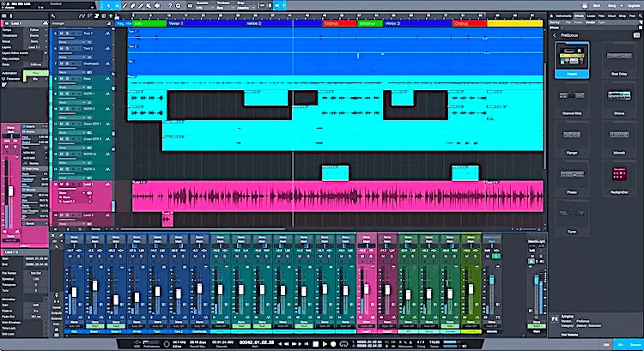Image resolution: width=644 pixels, height=351 pixels.
Task: Sort effects by Vendor
Action: [x=591, y=22]
